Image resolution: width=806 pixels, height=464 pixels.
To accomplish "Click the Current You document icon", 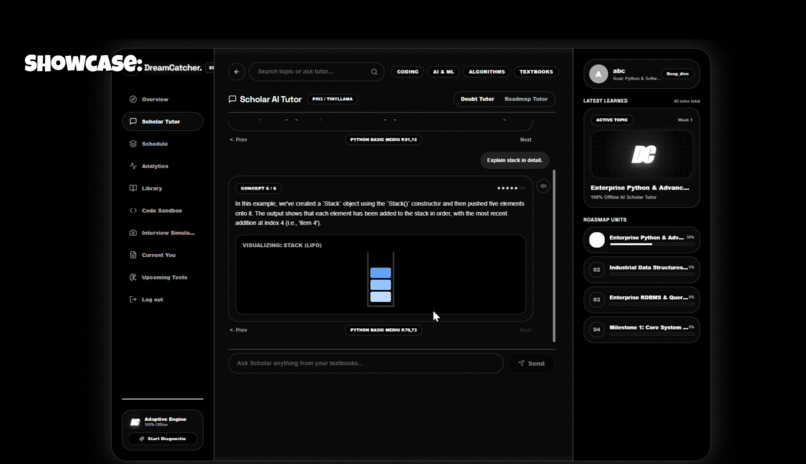I will (x=133, y=255).
